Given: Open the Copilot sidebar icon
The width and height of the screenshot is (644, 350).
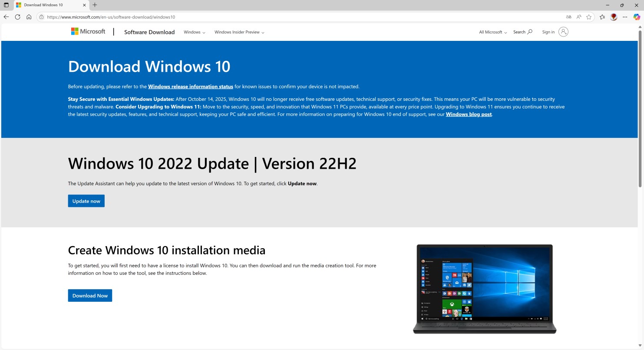Looking at the screenshot, I should click(637, 17).
